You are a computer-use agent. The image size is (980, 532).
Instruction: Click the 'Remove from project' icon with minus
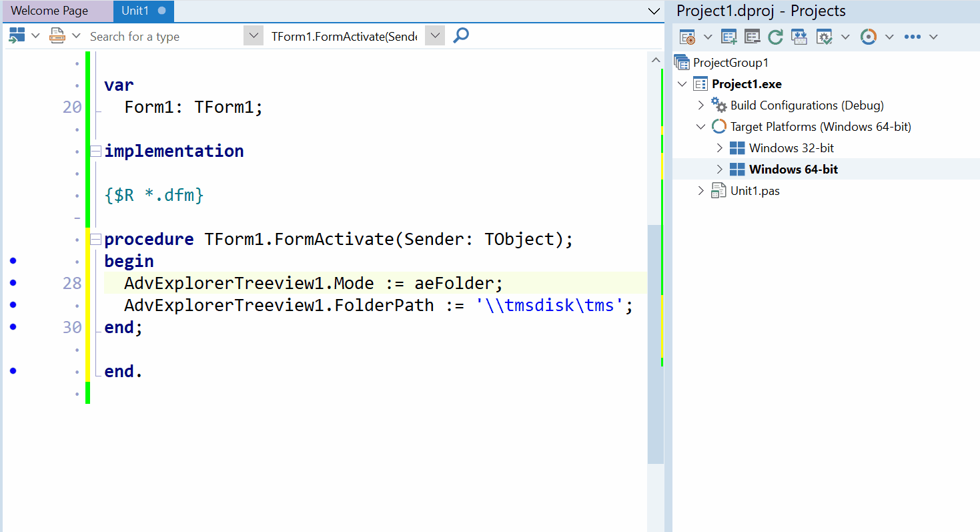(x=752, y=36)
